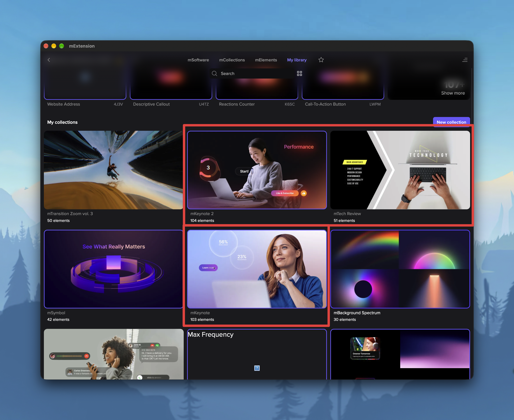This screenshot has height=420, width=514.
Task: Click the mKeynote 2 title text
Action: pos(202,214)
